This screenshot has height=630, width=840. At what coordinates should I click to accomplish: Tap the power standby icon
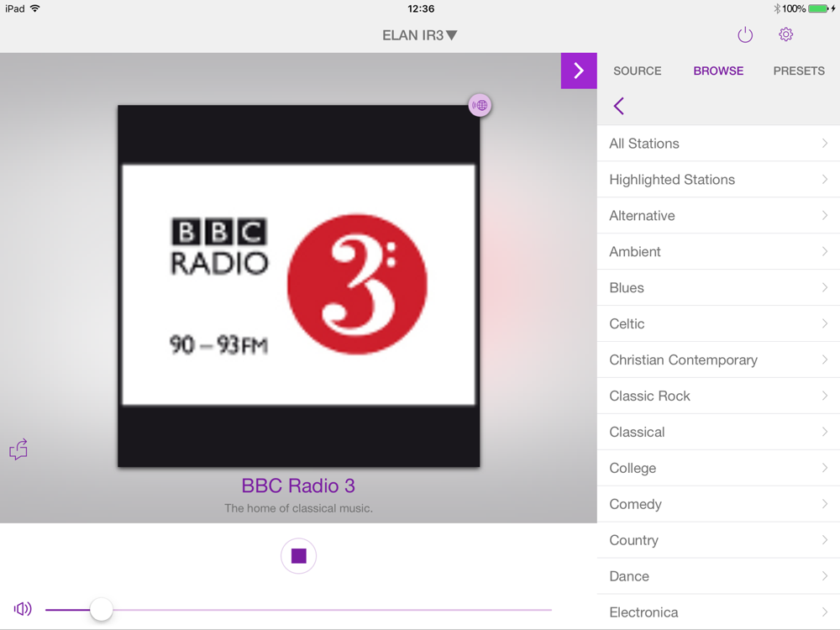(744, 35)
